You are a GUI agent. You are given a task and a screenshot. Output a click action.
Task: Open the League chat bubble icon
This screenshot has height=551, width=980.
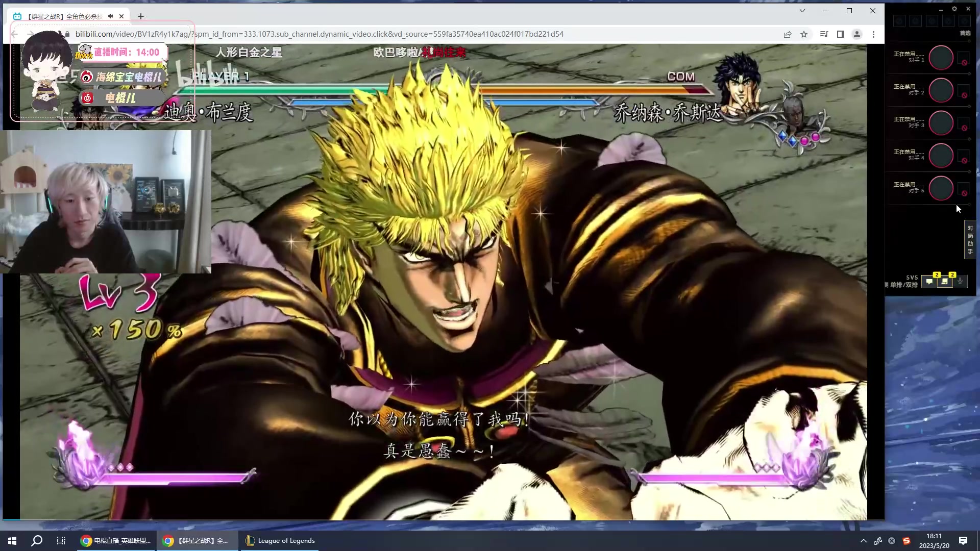pyautogui.click(x=929, y=281)
